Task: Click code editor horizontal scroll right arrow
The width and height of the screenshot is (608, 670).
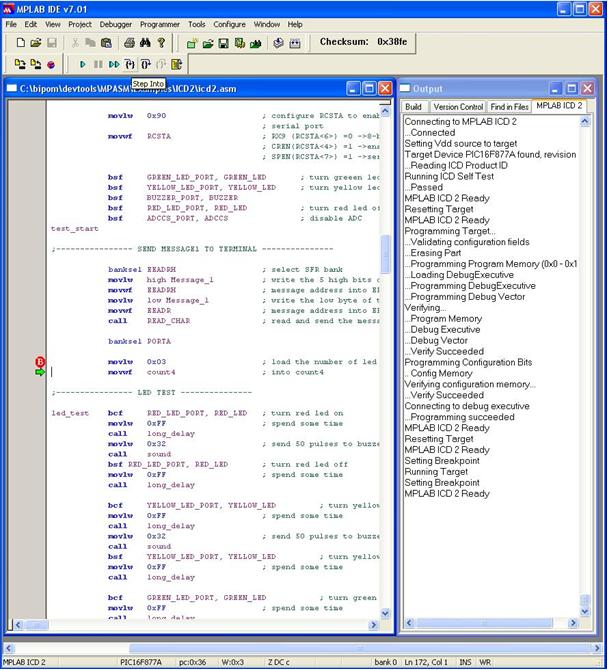Action: coord(374,625)
